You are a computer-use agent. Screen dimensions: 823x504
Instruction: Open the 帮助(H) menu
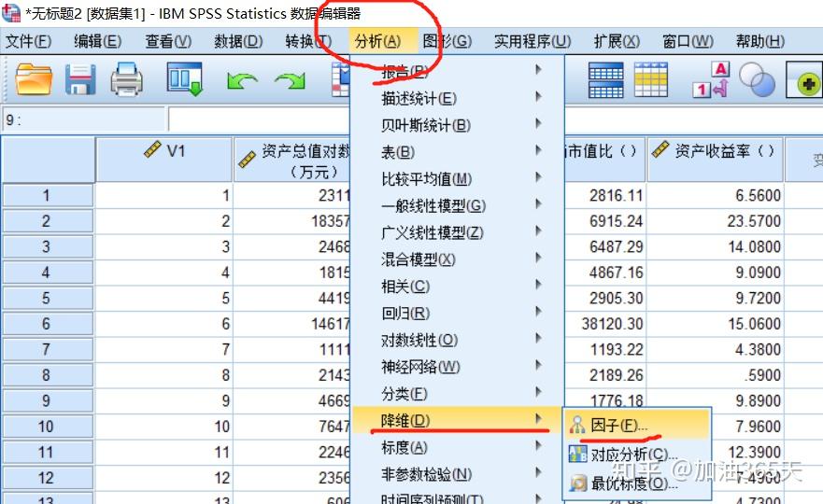760,41
